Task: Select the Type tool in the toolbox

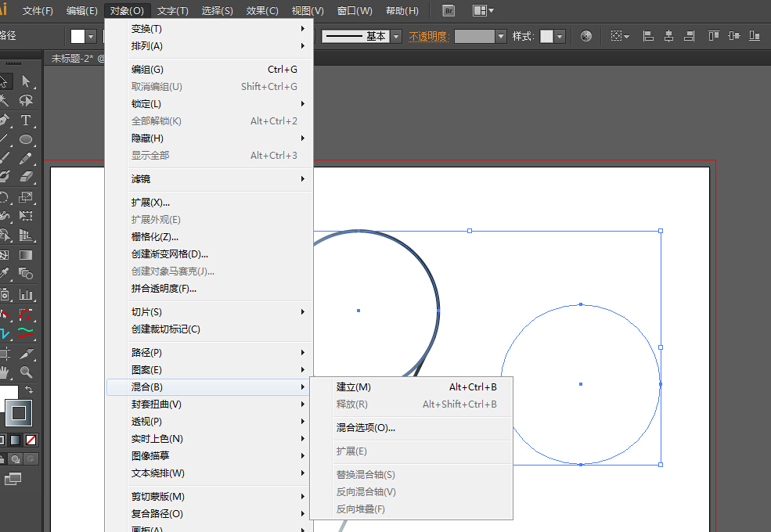Action: click(x=26, y=120)
